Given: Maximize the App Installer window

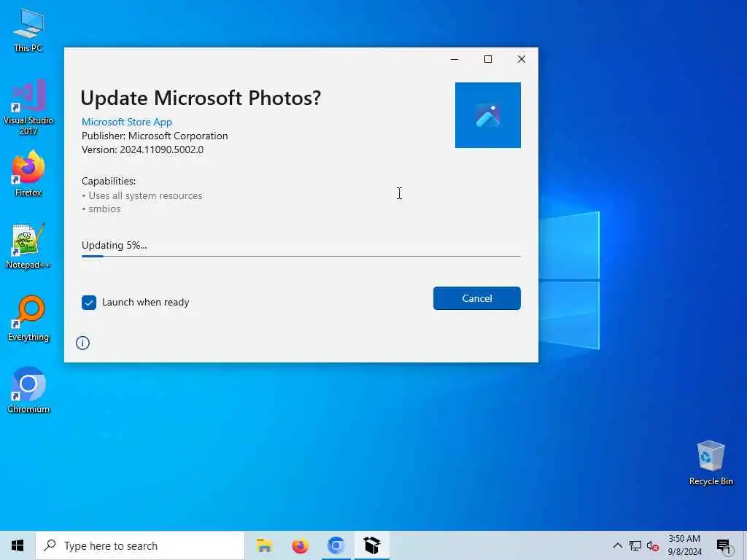Looking at the screenshot, I should click(488, 59).
